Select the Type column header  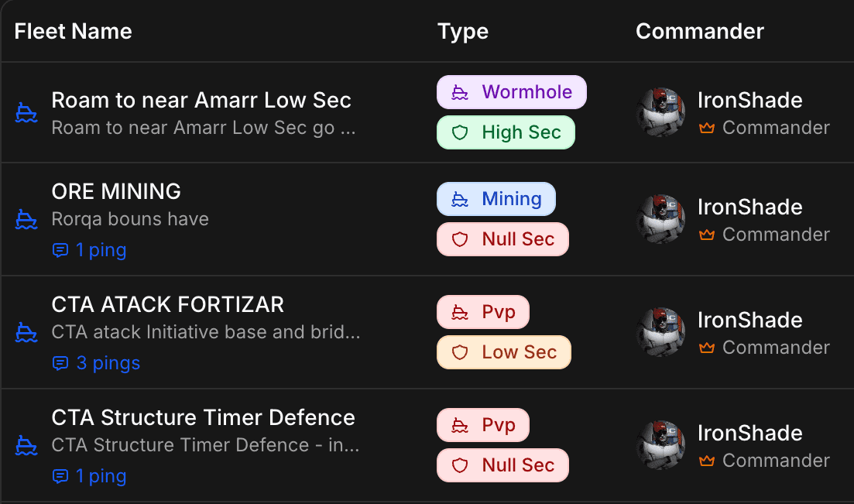pos(462,31)
